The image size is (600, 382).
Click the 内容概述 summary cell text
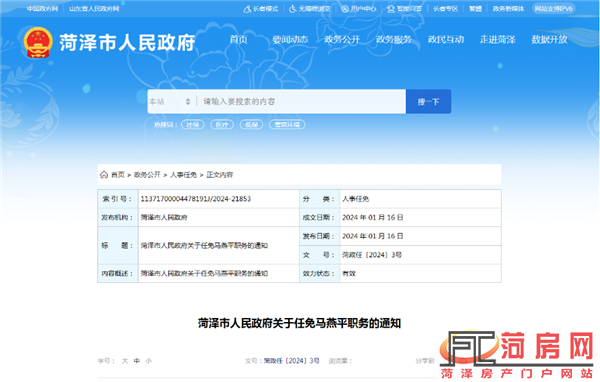204,274
